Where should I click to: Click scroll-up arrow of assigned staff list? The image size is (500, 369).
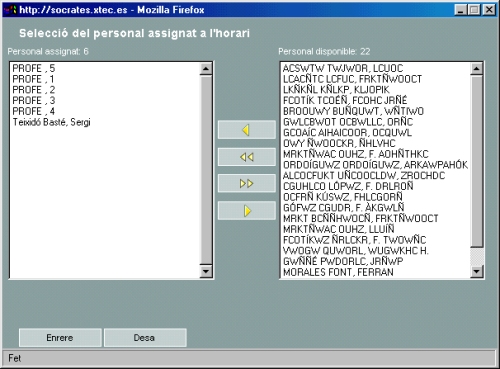click(x=206, y=69)
